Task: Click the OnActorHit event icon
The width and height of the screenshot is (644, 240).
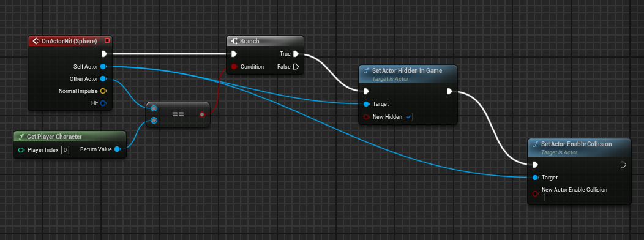Action: (x=36, y=40)
